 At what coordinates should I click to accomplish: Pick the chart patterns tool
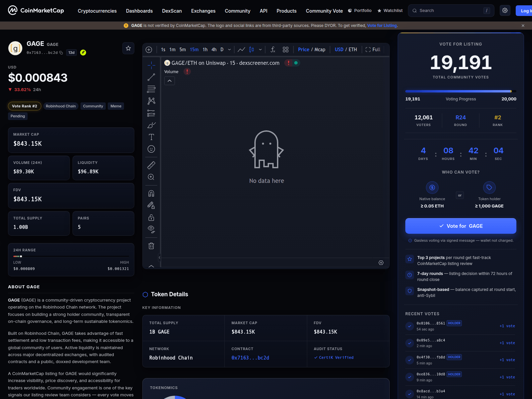point(151,101)
